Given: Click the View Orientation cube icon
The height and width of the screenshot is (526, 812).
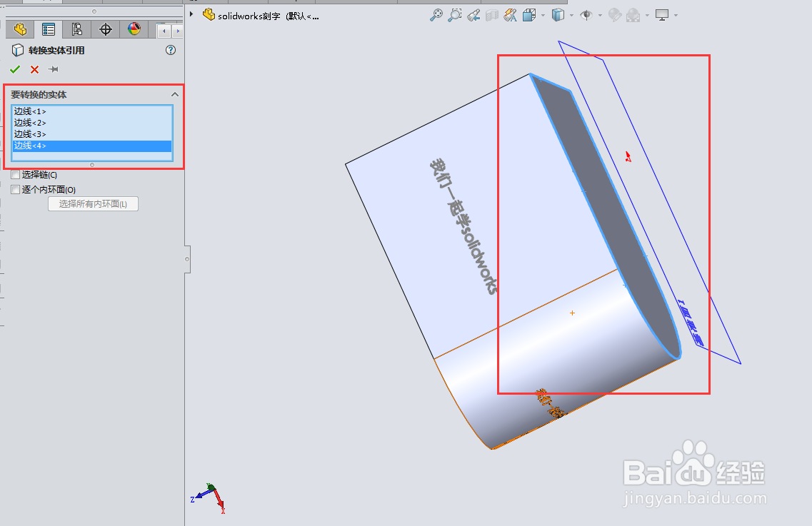Looking at the screenshot, I should click(x=529, y=16).
